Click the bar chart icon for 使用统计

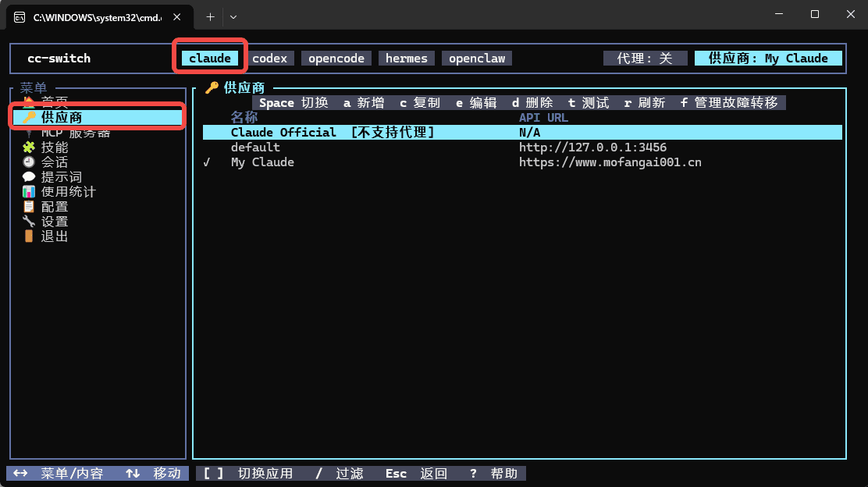pos(29,191)
